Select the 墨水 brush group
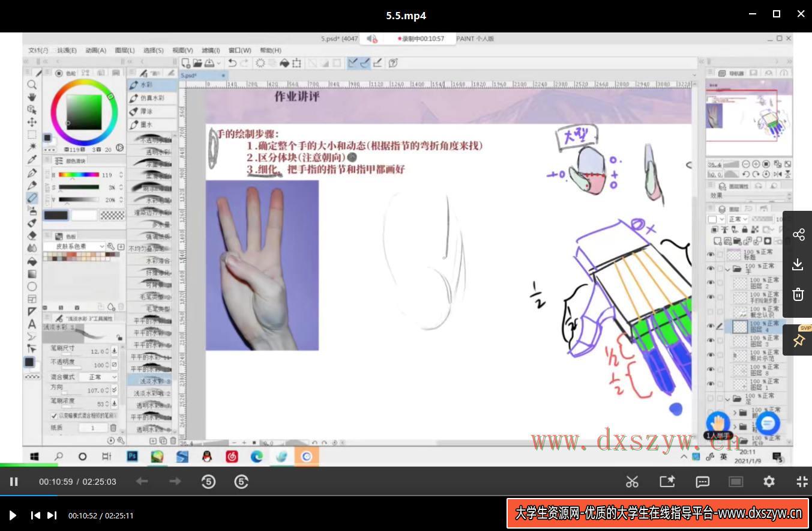The width and height of the screenshot is (812, 531). (152, 125)
